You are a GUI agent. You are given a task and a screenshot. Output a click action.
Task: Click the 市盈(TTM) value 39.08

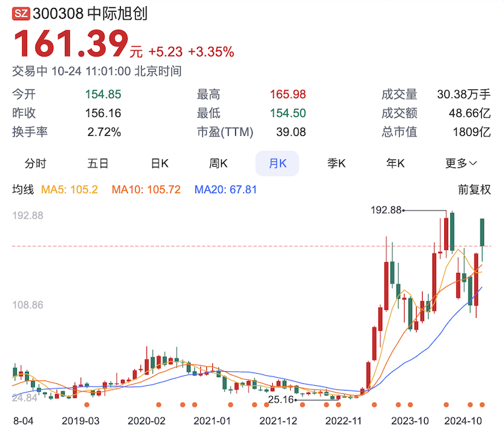coord(291,132)
